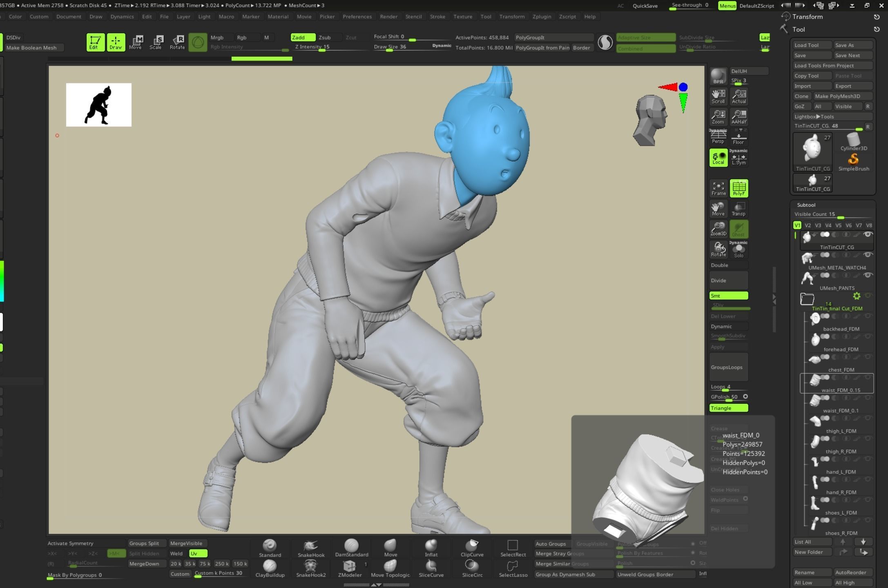
Task: Toggle Zadd sculpt mode
Action: [303, 37]
